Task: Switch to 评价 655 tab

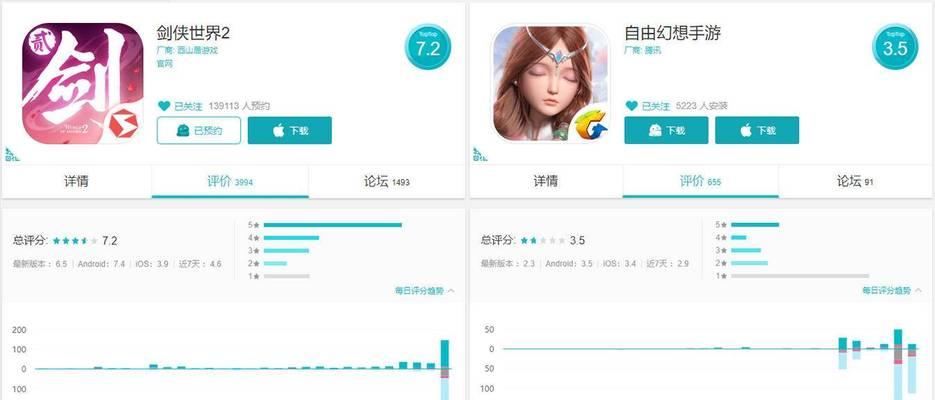Action: (701, 181)
